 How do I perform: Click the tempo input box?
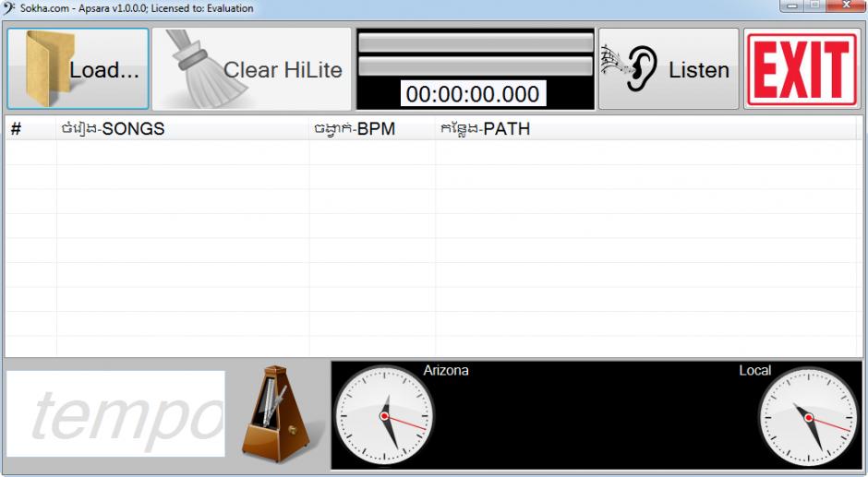point(115,414)
